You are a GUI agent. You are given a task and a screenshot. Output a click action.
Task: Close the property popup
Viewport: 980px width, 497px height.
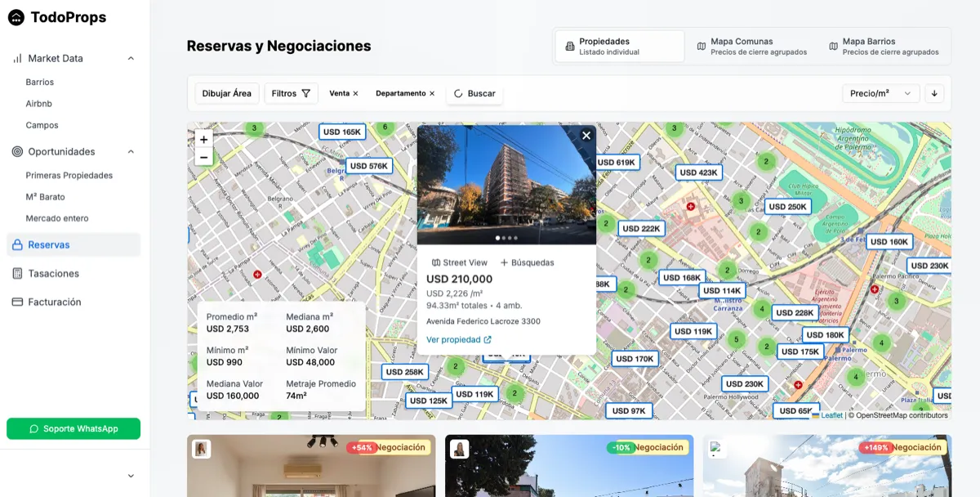click(586, 136)
